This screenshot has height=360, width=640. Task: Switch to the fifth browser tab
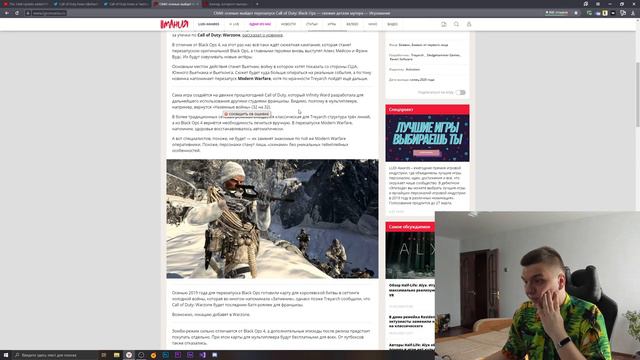[226, 4]
